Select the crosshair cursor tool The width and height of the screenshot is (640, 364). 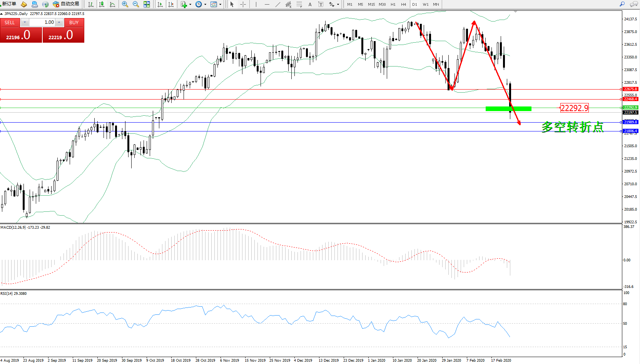(x=243, y=4)
